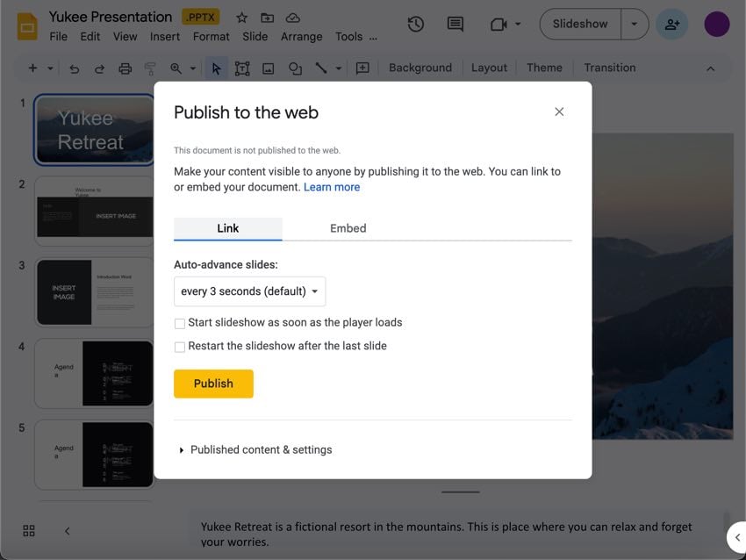746x560 pixels.
Task: Open the Arrange menu
Action: 301,37
